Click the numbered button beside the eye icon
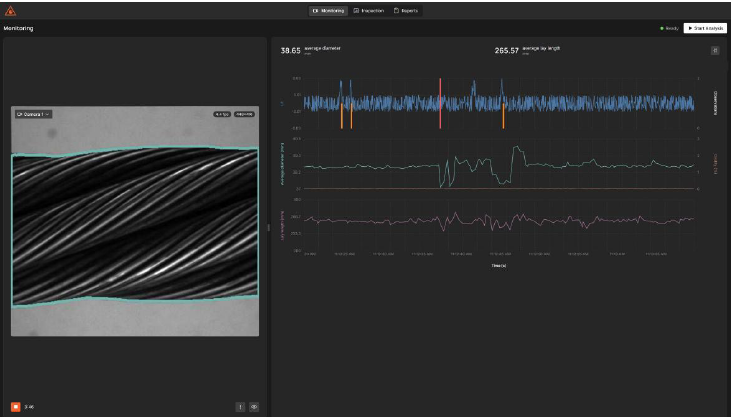731x417 pixels. tap(240, 407)
